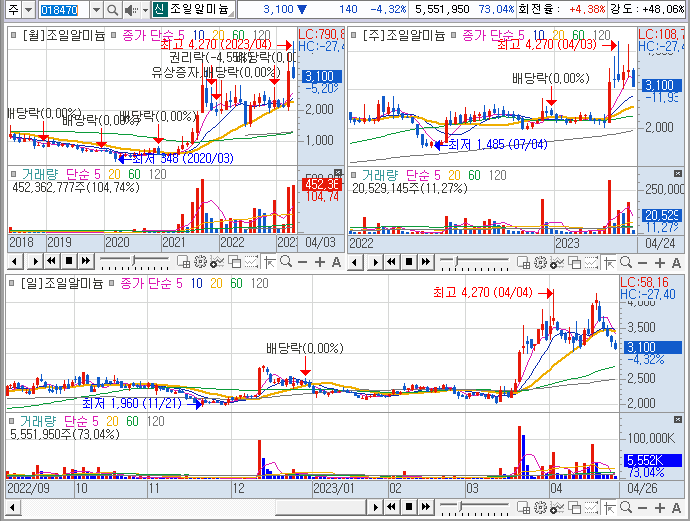This screenshot has width=690, height=521.
Task: Click the 'A' auto-fit icon on weekly chart
Action: (676, 263)
